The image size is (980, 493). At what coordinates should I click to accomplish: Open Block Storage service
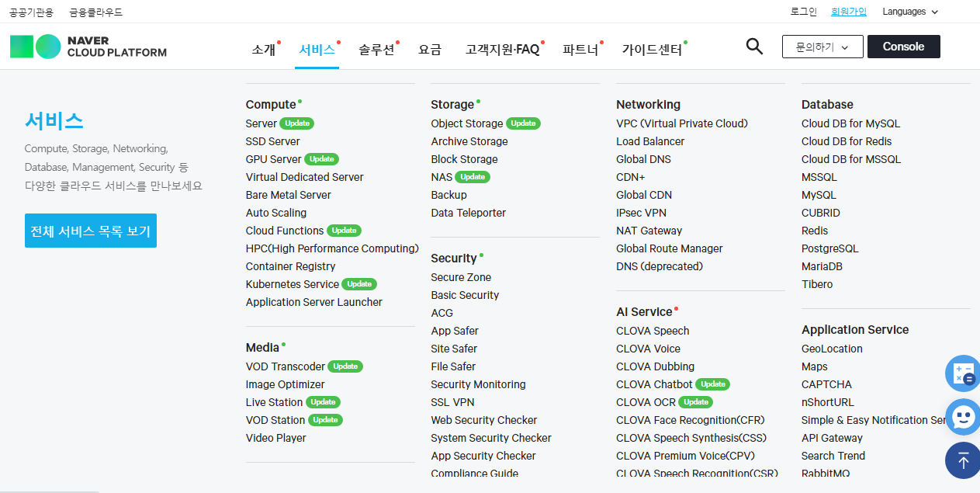465,159
